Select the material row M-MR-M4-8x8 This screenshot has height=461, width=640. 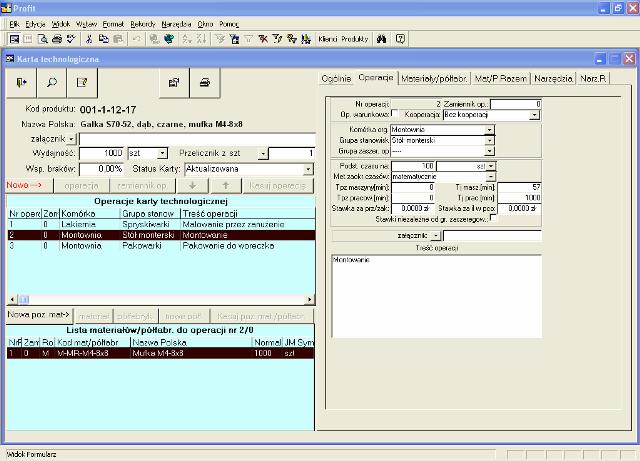coord(160,353)
